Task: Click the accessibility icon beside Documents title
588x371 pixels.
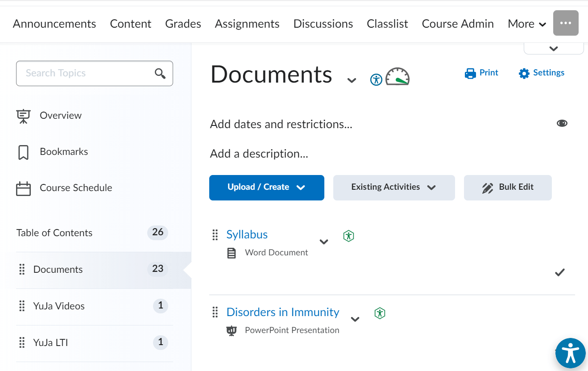Action: click(x=377, y=80)
